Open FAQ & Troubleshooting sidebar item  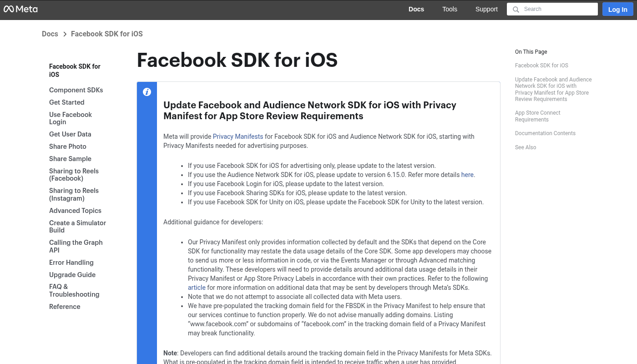pos(74,290)
